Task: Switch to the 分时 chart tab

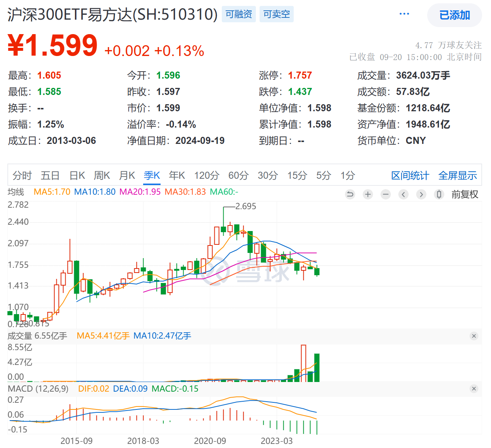Action: pos(22,175)
